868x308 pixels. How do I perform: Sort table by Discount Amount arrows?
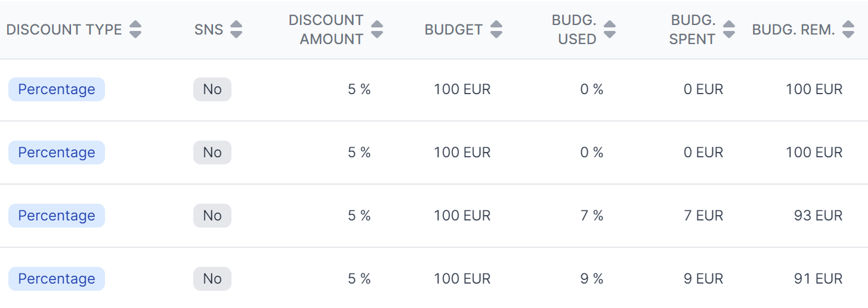click(376, 30)
